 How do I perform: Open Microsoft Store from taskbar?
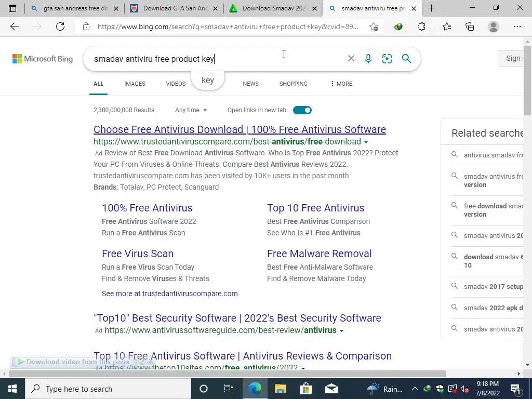pos(305,389)
